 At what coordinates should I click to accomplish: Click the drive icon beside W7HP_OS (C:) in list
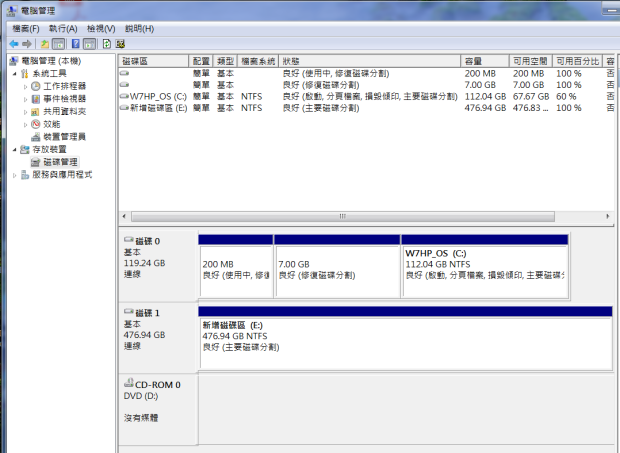click(125, 96)
